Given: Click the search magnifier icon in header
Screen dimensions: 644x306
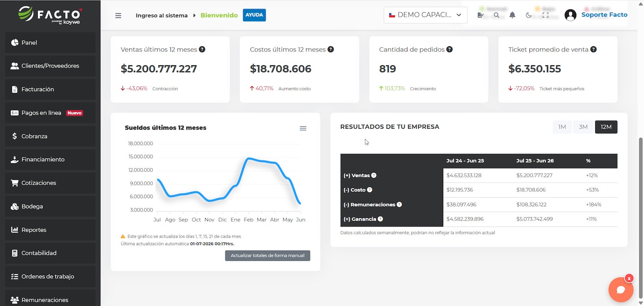Looking at the screenshot, I should click(496, 15).
